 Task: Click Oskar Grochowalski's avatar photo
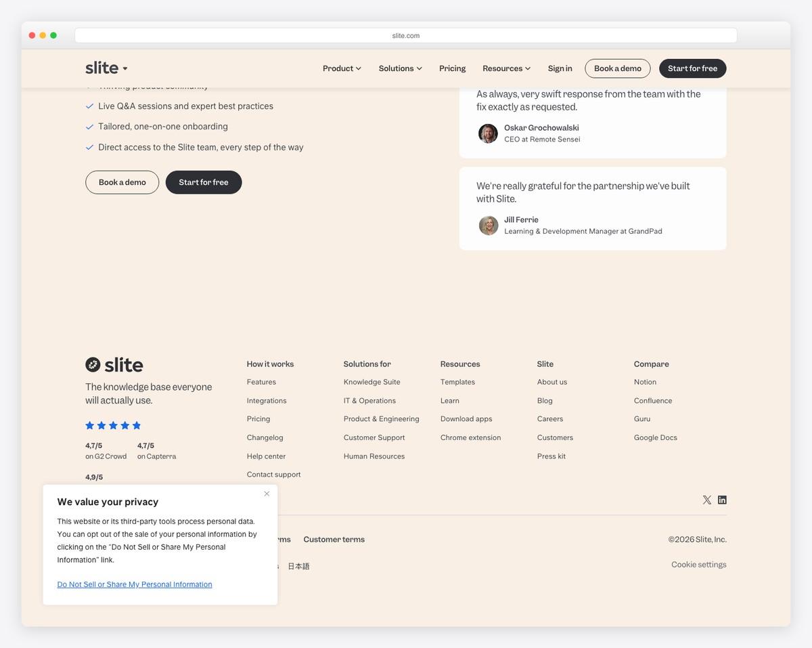488,133
